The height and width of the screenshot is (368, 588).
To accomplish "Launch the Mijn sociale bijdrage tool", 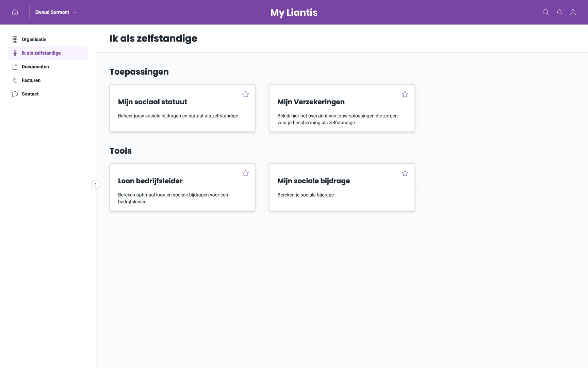I will point(342,187).
